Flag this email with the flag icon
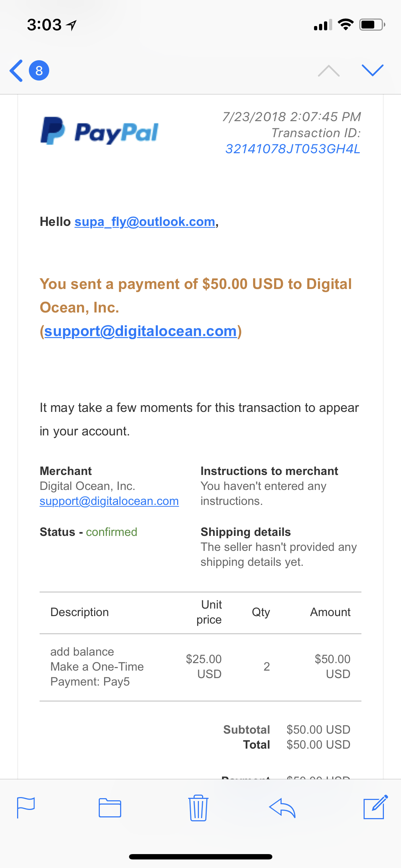The width and height of the screenshot is (401, 868). coord(26,807)
